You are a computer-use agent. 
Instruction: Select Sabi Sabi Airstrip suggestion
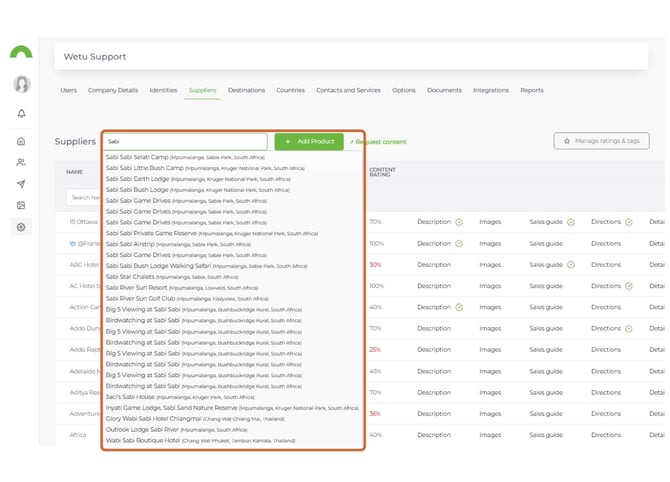178,244
